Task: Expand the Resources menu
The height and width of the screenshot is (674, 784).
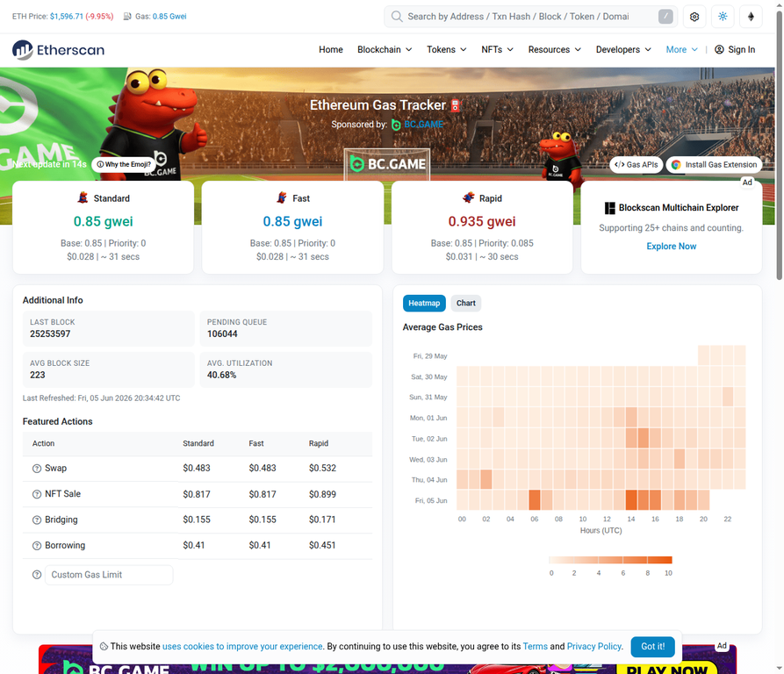Action: click(555, 49)
